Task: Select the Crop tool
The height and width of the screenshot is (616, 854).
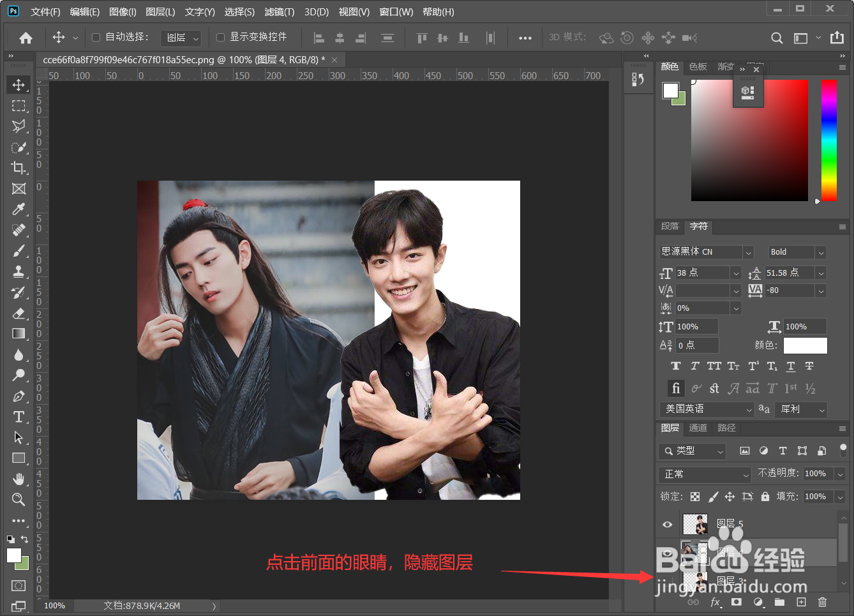Action: [x=19, y=167]
